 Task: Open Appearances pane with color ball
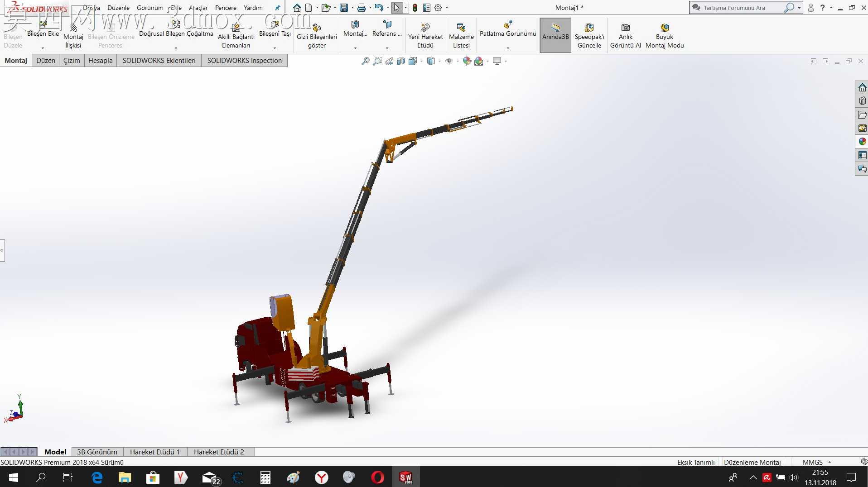point(862,142)
